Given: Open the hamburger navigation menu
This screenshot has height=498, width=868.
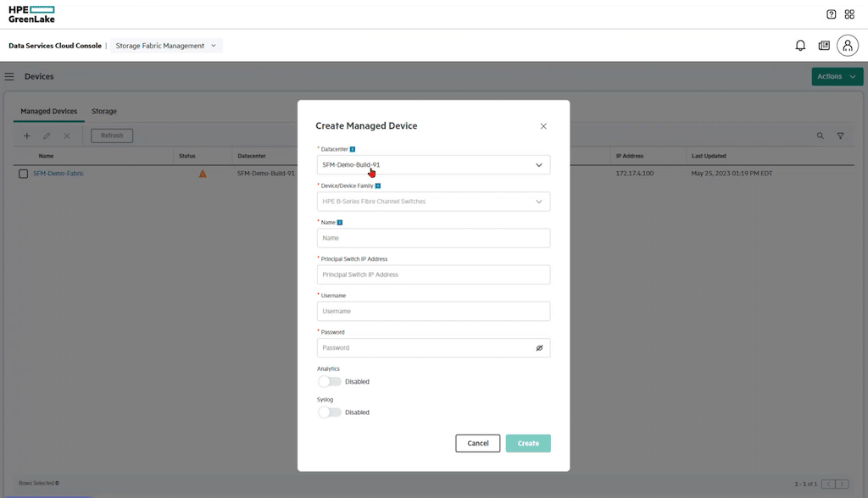Looking at the screenshot, I should pos(9,76).
